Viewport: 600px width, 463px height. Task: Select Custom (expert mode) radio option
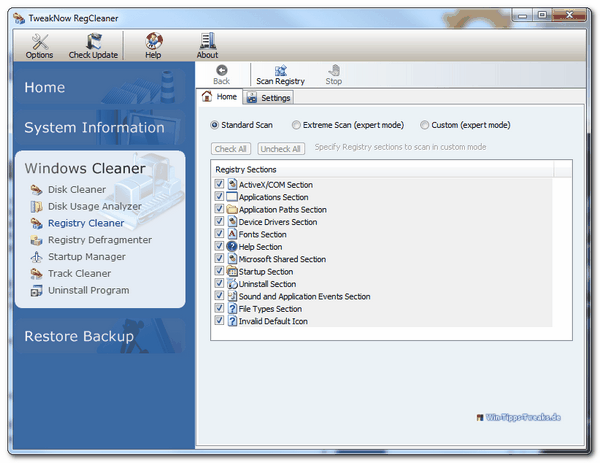(424, 125)
